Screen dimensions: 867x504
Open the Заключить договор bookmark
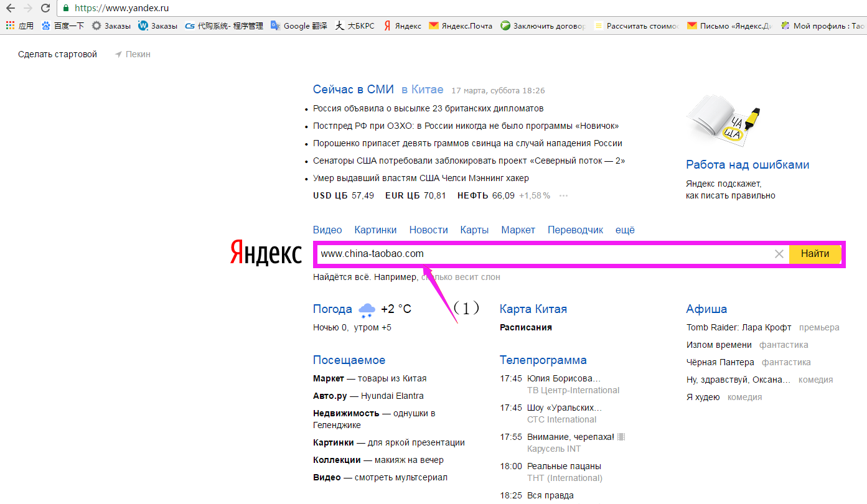(x=543, y=26)
